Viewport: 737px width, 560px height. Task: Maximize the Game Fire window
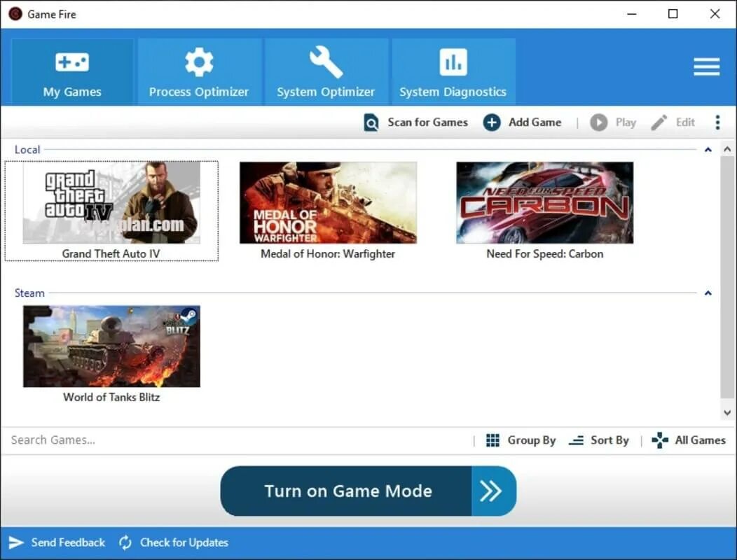[673, 13]
